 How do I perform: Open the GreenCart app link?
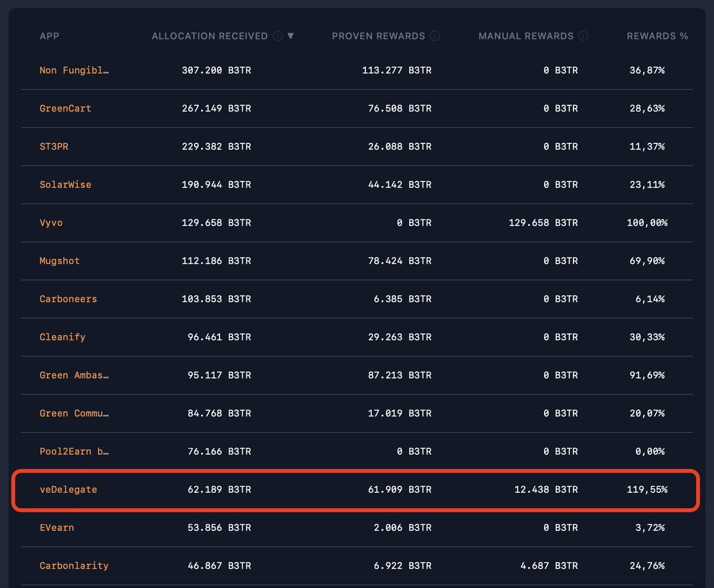pyautogui.click(x=65, y=108)
